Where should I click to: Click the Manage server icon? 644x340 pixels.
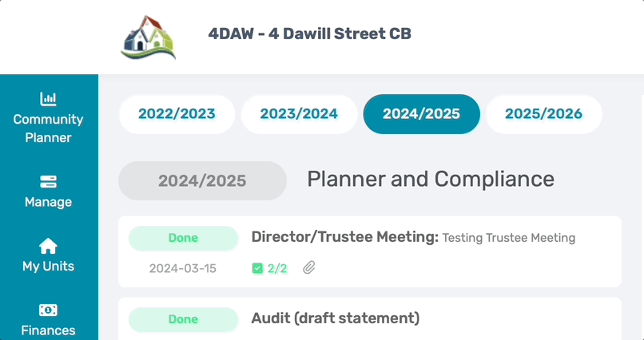48,182
